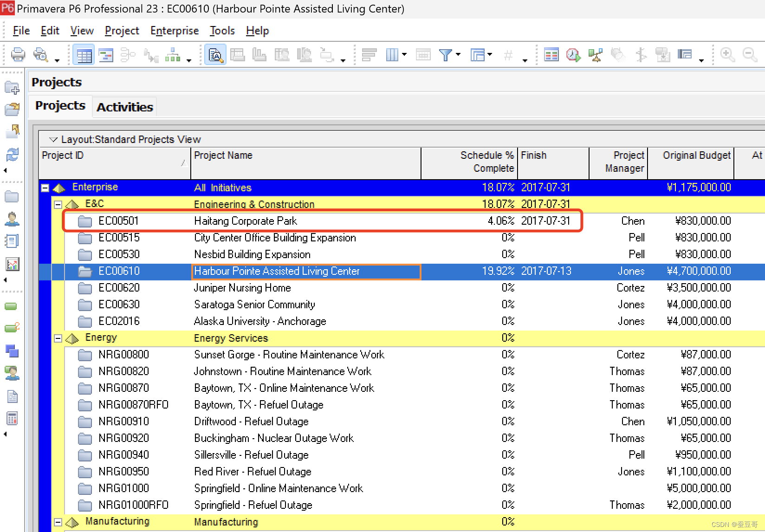Click the document page sidebar icon

click(x=12, y=396)
